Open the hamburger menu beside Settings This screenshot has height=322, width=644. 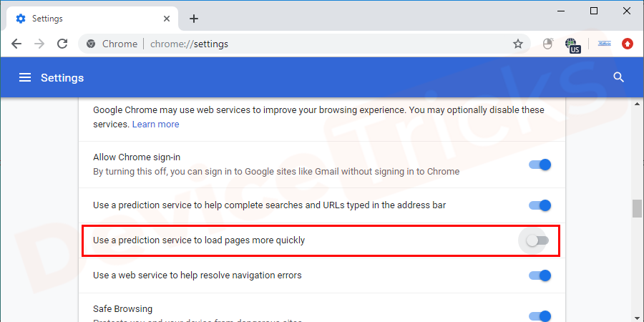click(x=25, y=77)
